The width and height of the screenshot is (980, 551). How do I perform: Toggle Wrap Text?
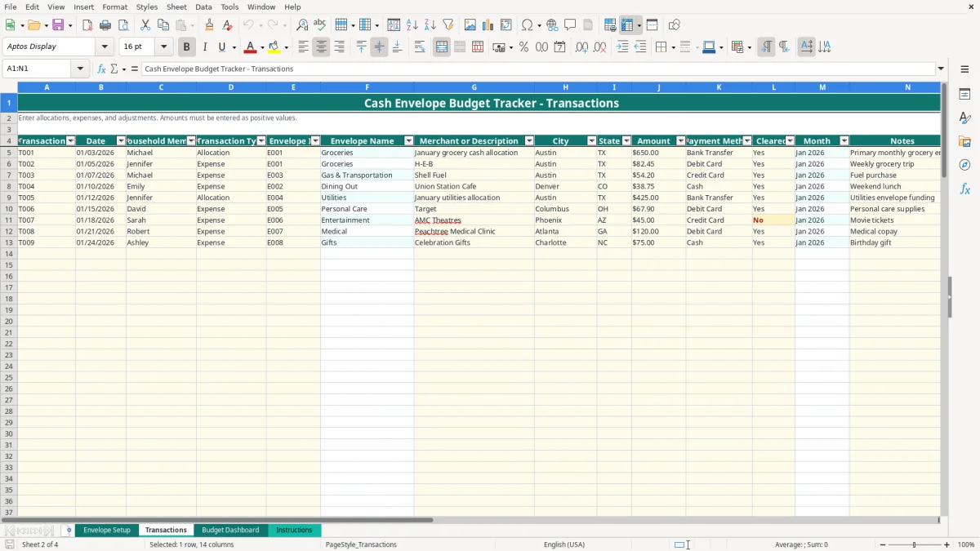click(420, 47)
